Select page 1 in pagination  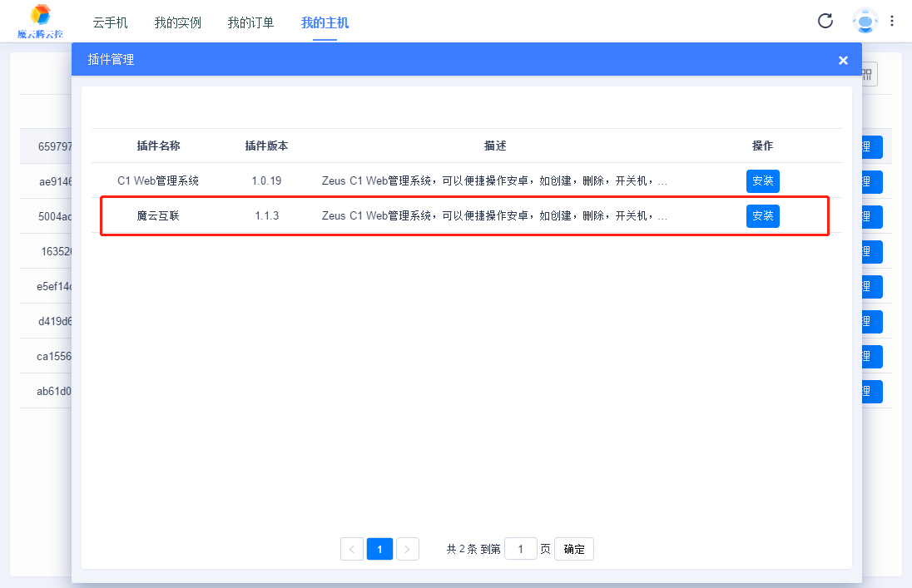379,549
